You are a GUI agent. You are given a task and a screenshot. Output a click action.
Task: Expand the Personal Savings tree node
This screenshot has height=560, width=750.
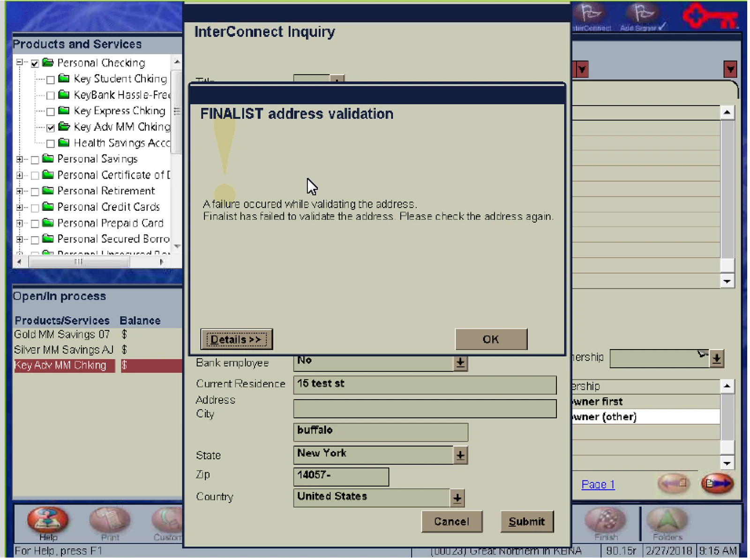pos(20,159)
